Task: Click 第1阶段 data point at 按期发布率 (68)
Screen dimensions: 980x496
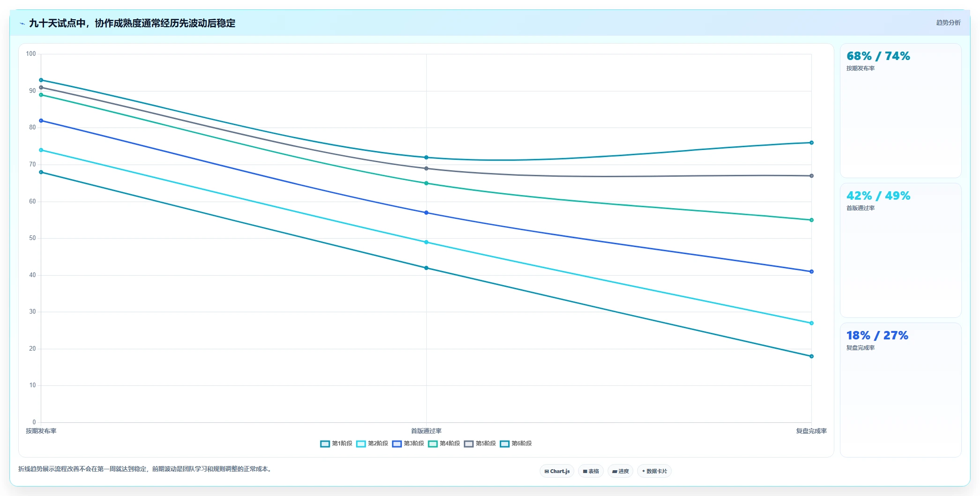Action: click(41, 173)
